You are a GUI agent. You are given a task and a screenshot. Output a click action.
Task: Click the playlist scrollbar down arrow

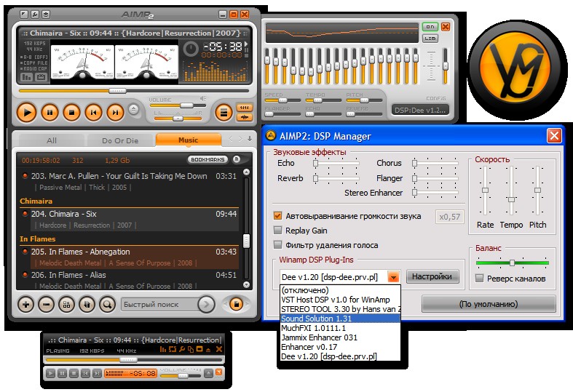(246, 284)
